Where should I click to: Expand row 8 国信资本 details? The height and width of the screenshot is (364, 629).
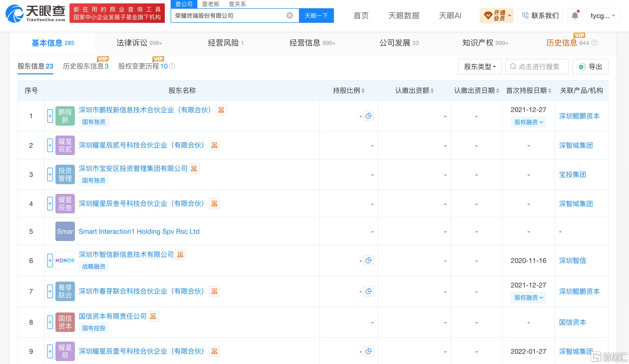[x=50, y=322]
